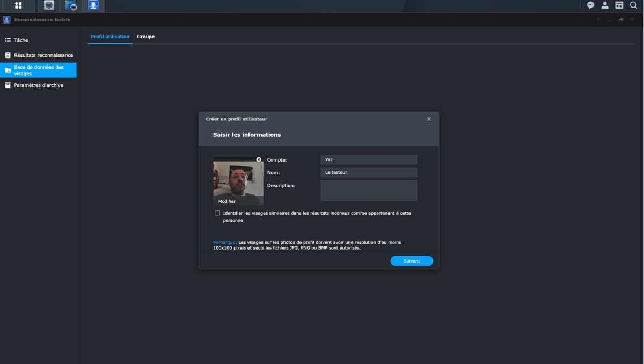Select the face recognition taskbar app

93,5
